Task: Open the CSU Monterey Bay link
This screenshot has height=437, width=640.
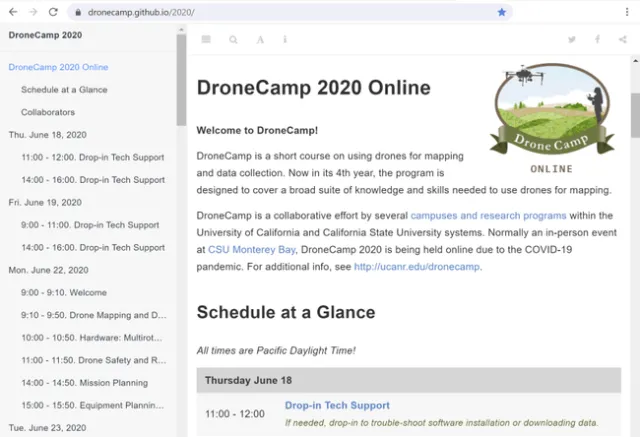Action: (x=251, y=250)
